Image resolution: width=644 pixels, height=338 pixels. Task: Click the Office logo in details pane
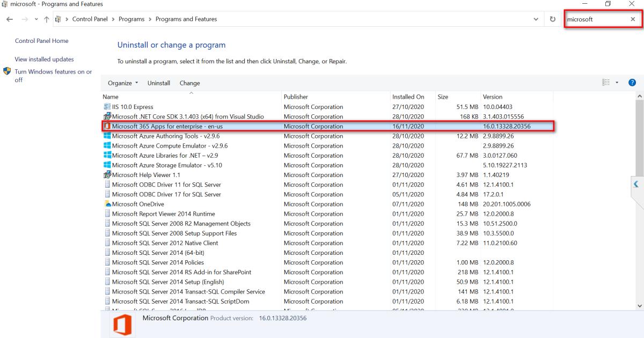coord(122,326)
